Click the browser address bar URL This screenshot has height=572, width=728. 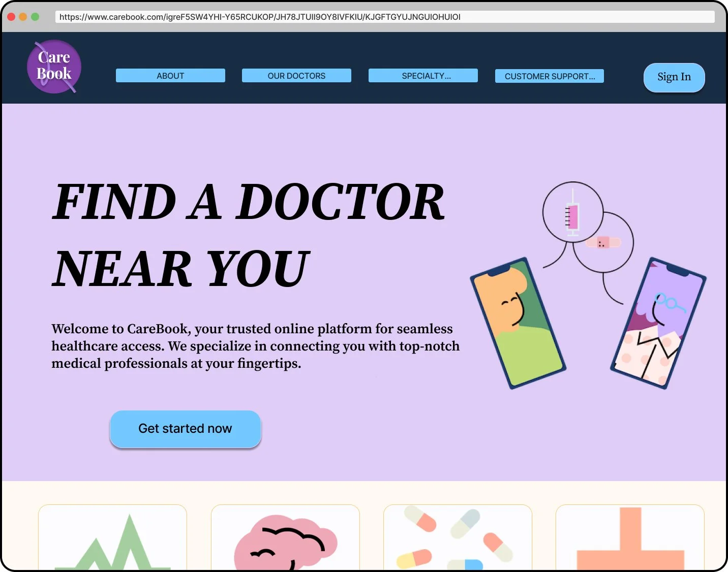[x=385, y=17]
